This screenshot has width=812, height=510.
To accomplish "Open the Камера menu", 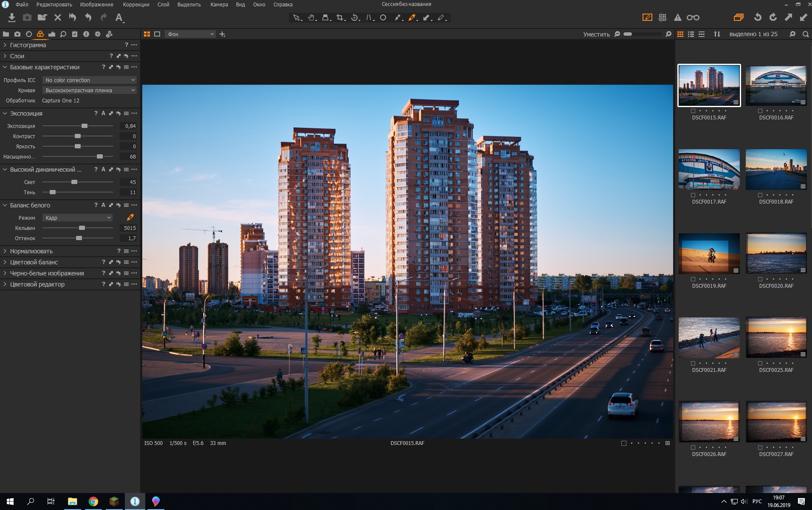I will [219, 5].
